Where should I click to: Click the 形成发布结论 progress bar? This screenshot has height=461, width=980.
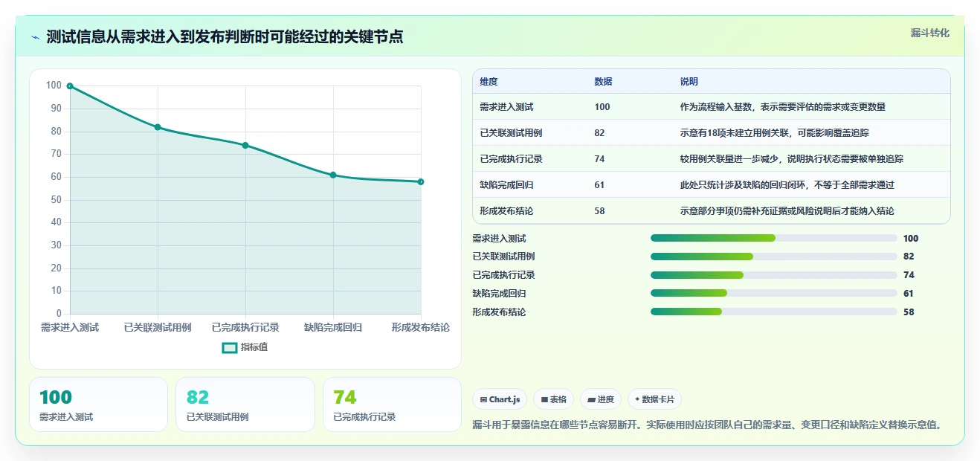coord(773,312)
